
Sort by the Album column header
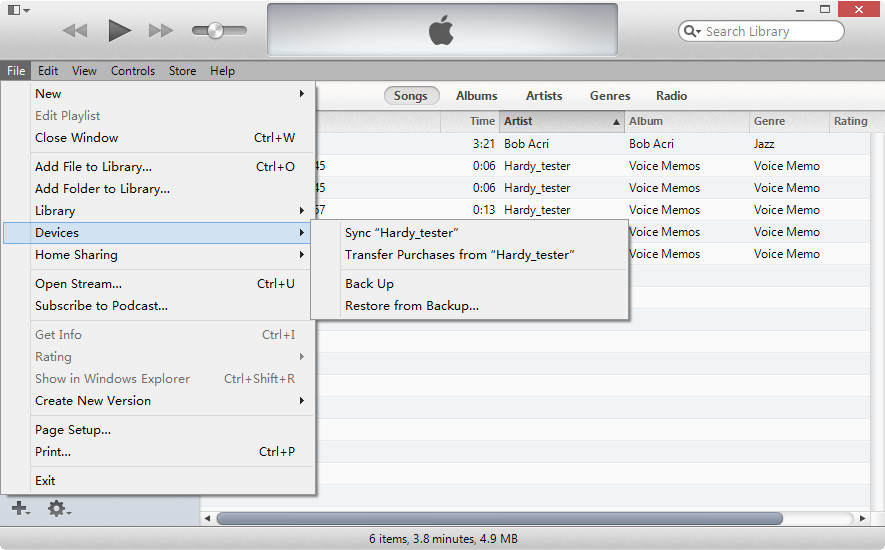687,121
